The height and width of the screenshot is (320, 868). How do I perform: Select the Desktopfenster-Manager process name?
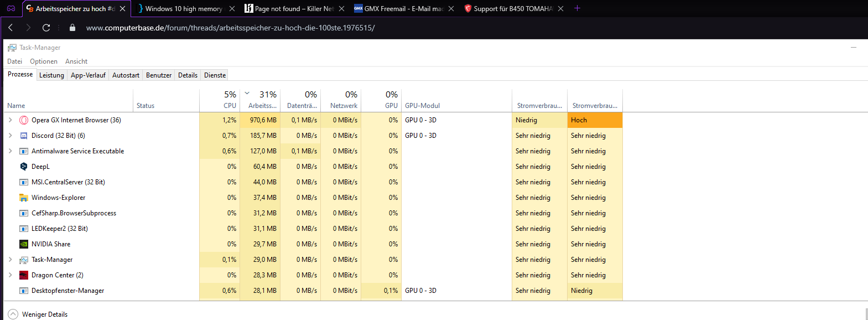pyautogui.click(x=67, y=291)
